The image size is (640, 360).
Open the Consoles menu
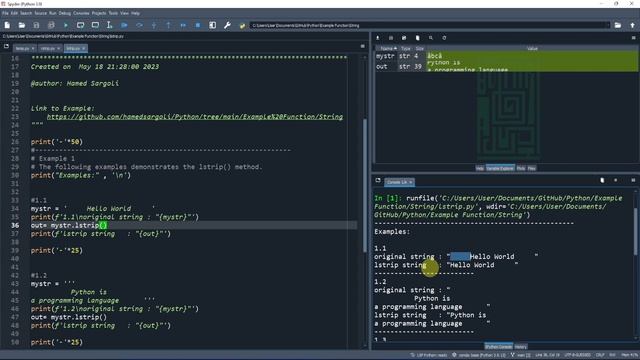[x=81, y=13]
